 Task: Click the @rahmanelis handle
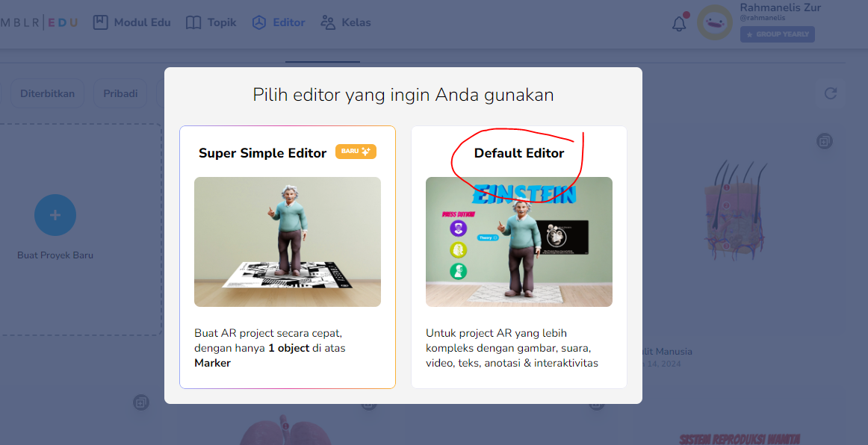pyautogui.click(x=762, y=18)
